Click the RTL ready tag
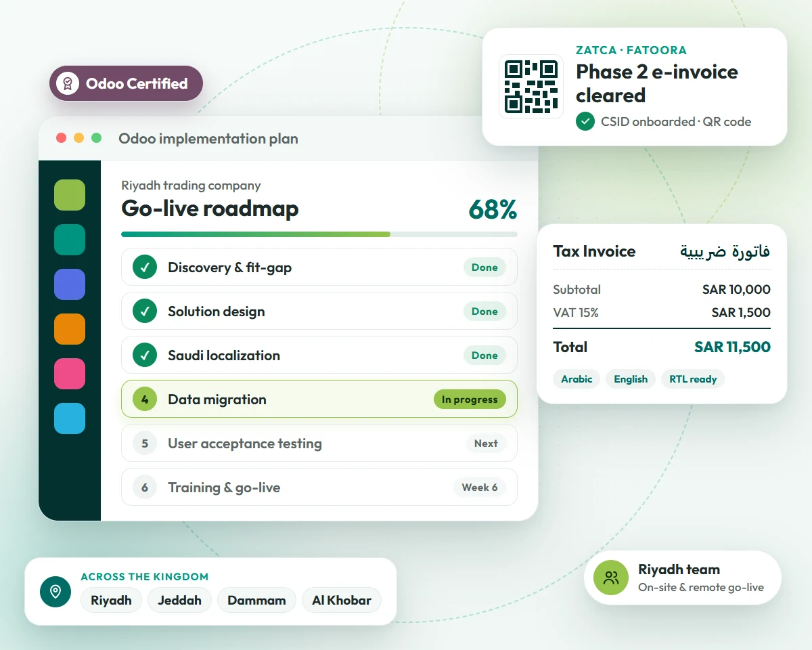Image resolution: width=812 pixels, height=650 pixels. tap(693, 379)
